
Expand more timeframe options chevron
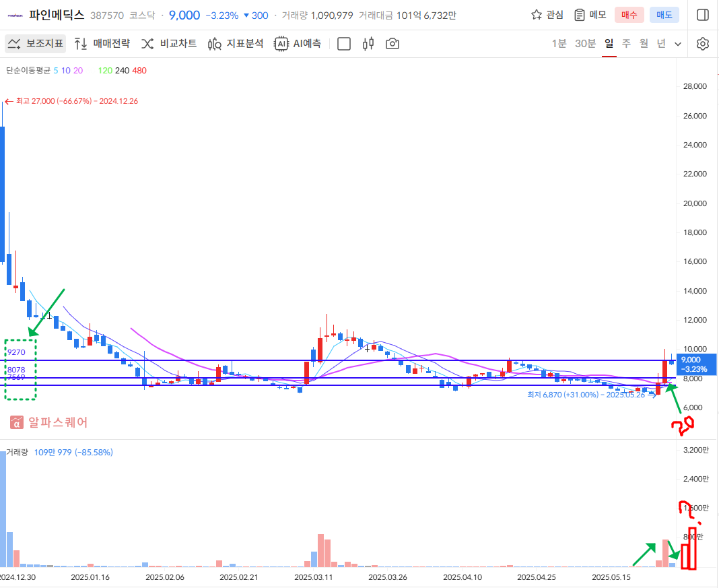pos(678,44)
